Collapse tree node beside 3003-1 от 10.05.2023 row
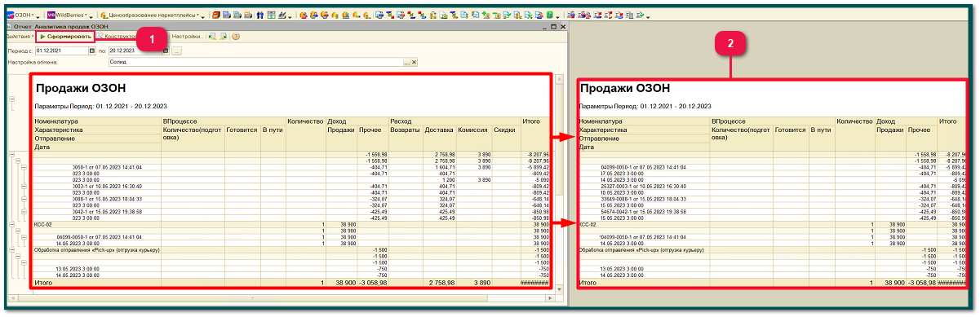The height and width of the screenshot is (317, 980). (x=24, y=186)
